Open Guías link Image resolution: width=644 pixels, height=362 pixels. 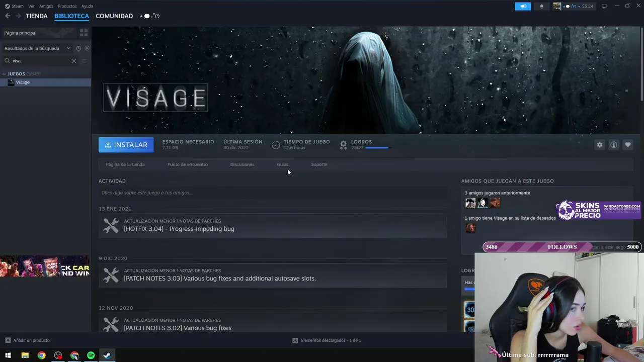[282, 164]
